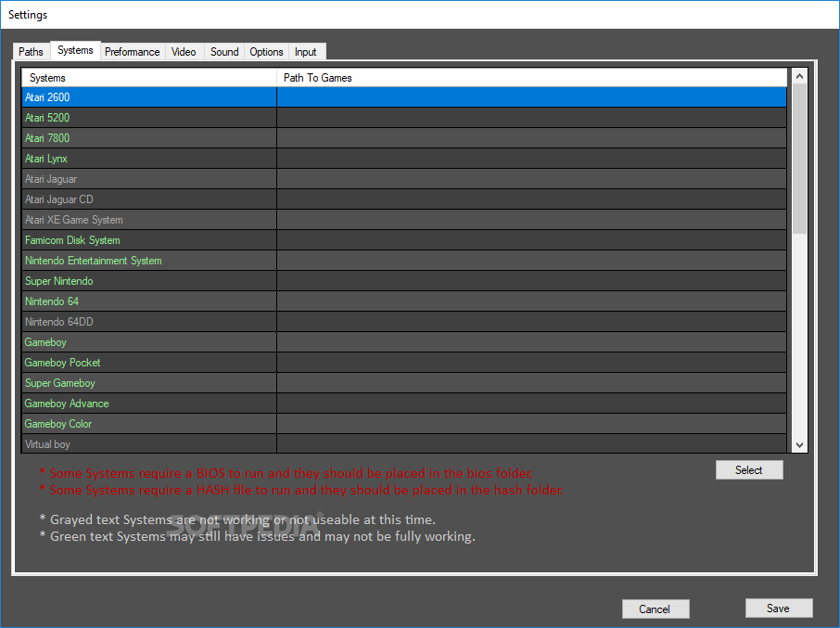Screen dimensions: 840x628
Task: Click the vertical scrollbar thumb
Action: pyautogui.click(x=799, y=159)
